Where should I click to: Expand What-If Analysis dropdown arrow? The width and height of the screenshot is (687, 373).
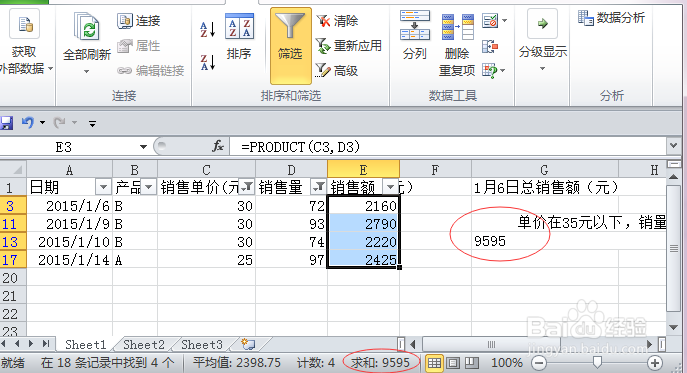[503, 71]
